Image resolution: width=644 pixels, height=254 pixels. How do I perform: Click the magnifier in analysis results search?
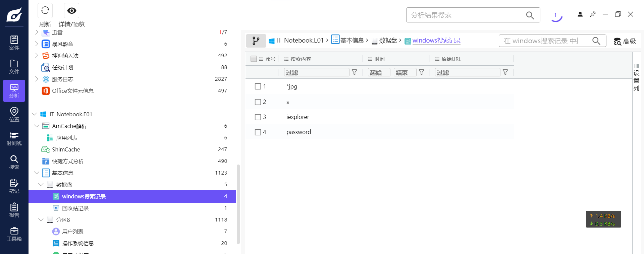(x=530, y=15)
